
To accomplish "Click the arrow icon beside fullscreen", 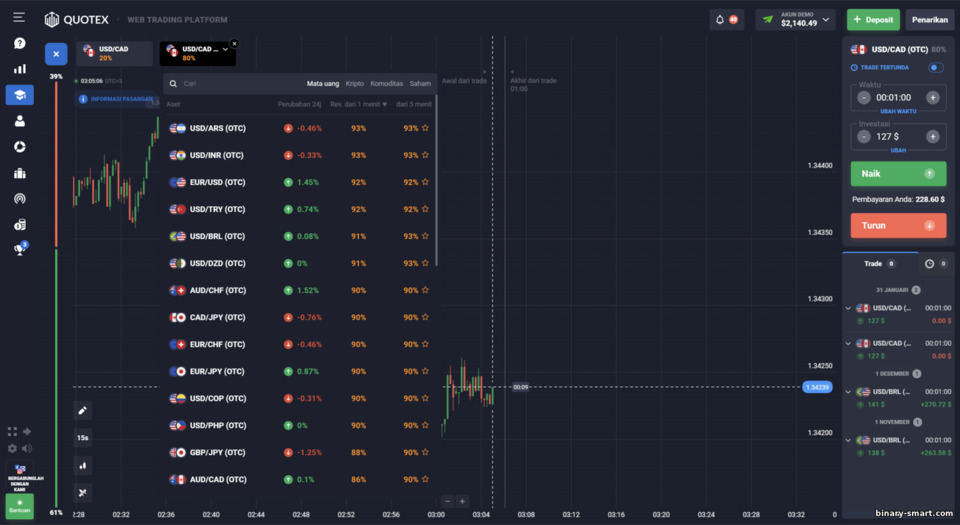I will 27,431.
